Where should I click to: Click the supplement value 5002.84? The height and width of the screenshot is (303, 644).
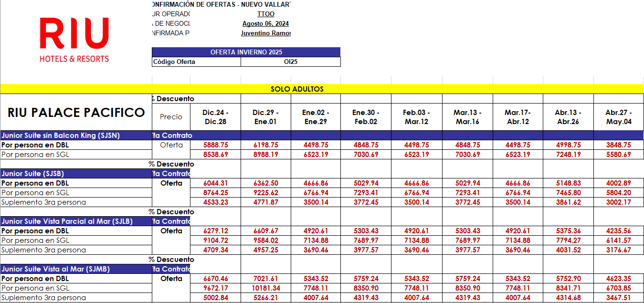click(x=215, y=298)
